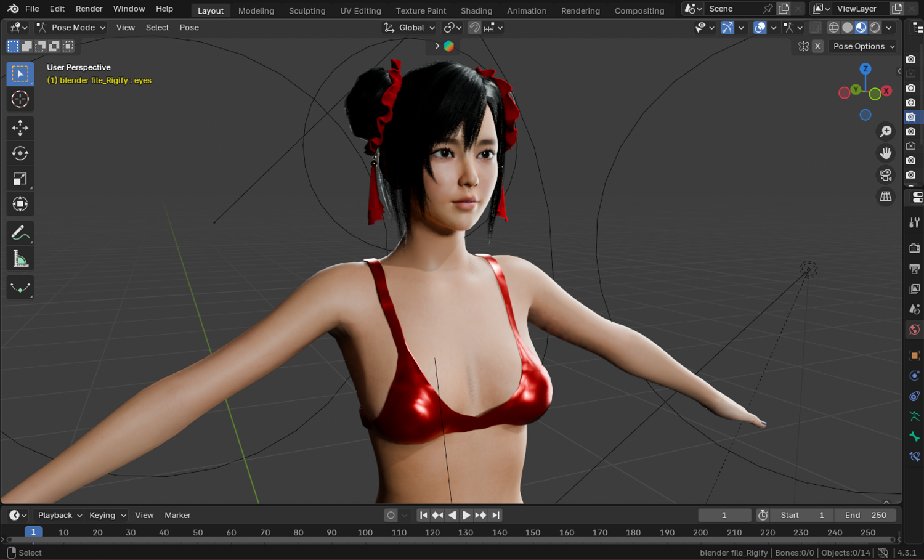Screen dimensions: 924x560
Task: Toggle the preview range clock button
Action: (763, 515)
